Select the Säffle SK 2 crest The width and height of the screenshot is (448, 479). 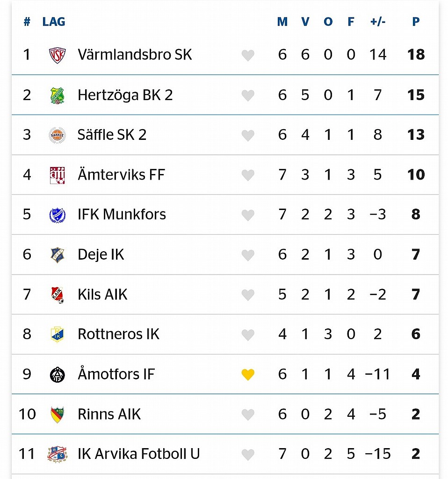[57, 135]
